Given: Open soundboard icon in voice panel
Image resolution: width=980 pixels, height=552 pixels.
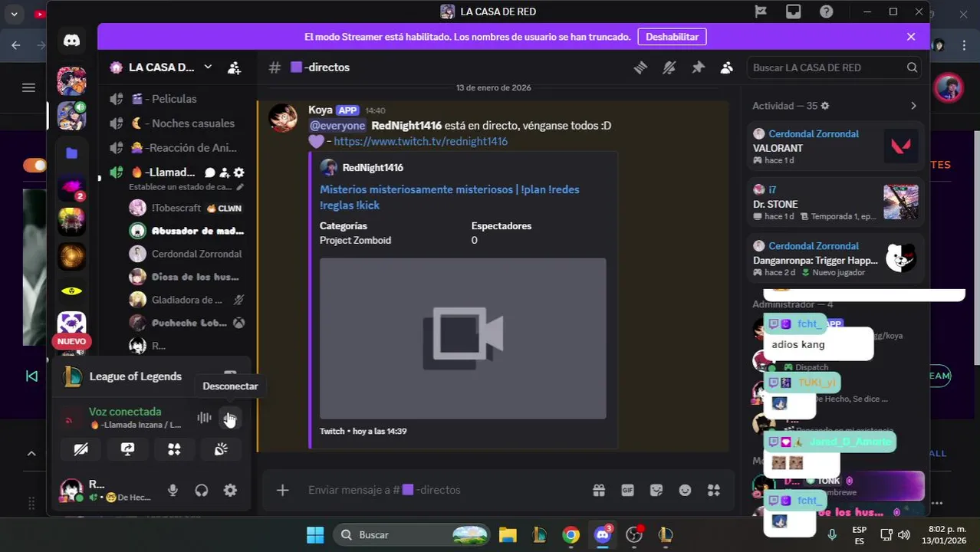Looking at the screenshot, I should (221, 449).
